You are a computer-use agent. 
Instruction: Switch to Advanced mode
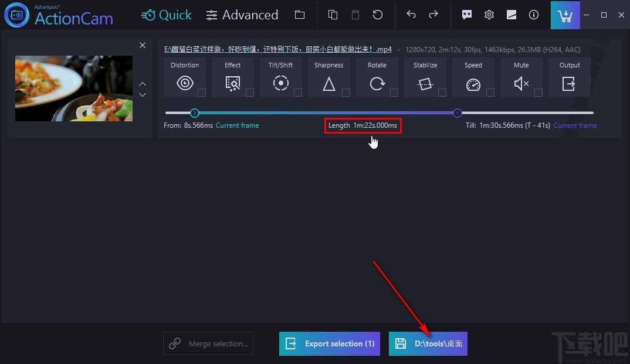[x=242, y=15]
